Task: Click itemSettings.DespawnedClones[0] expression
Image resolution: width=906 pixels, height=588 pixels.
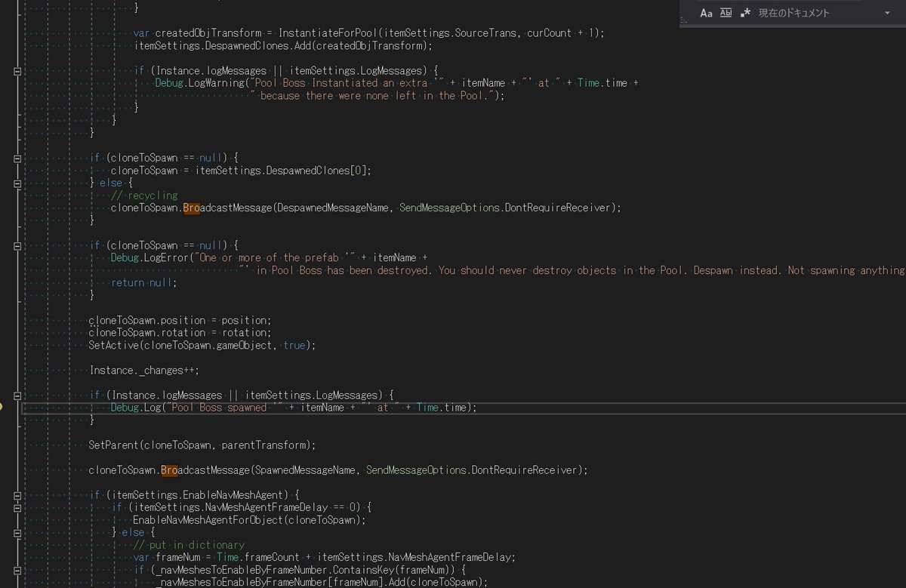Action: tap(282, 171)
